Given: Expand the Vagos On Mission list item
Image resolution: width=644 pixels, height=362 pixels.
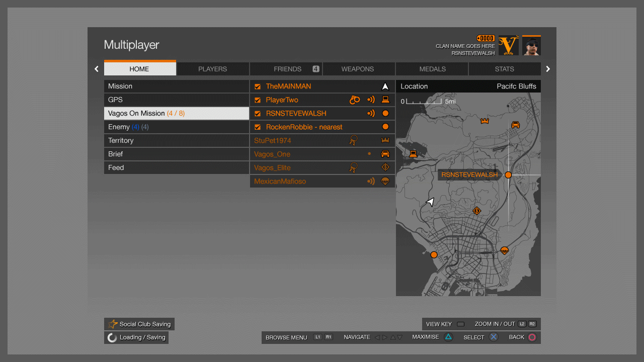Looking at the screenshot, I should [x=176, y=113].
